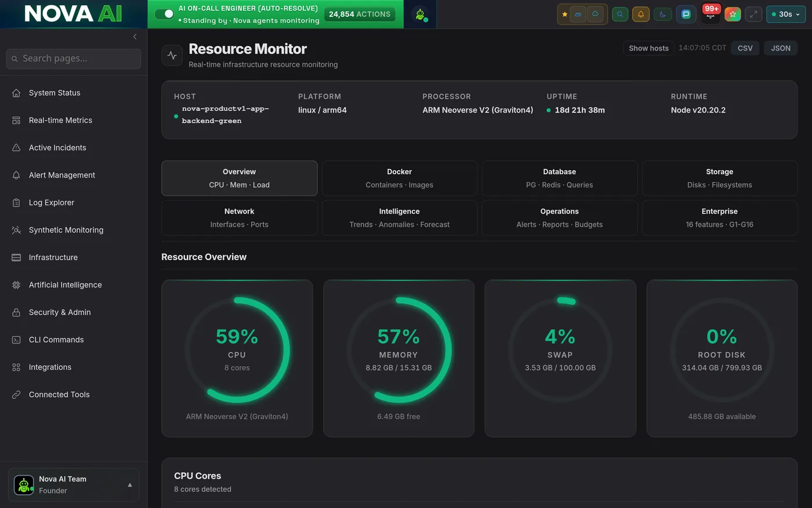The image size is (812, 508).
Task: Switch to the Intelligence tab
Action: 400,218
